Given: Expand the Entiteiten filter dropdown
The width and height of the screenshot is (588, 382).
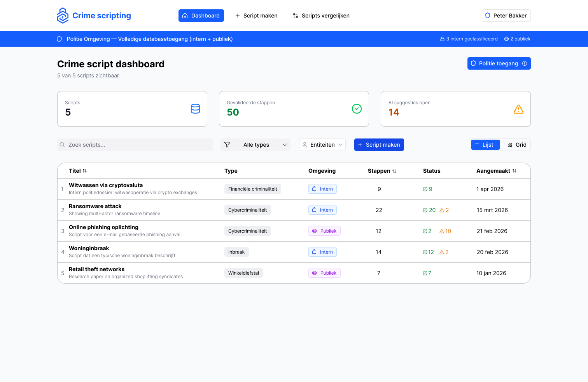Looking at the screenshot, I should tap(322, 145).
